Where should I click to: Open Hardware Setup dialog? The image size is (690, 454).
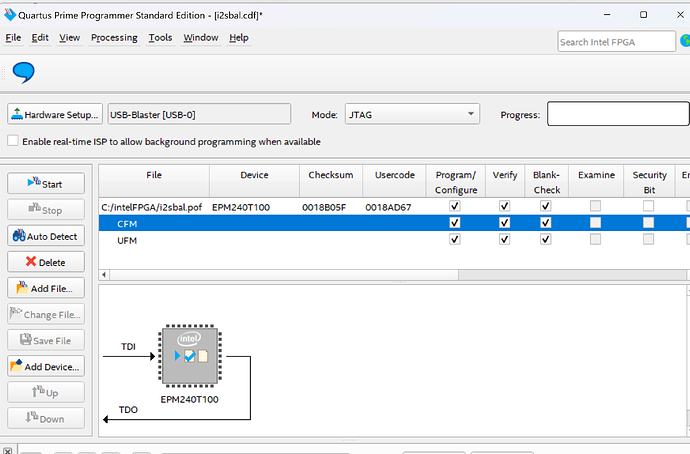(55, 114)
